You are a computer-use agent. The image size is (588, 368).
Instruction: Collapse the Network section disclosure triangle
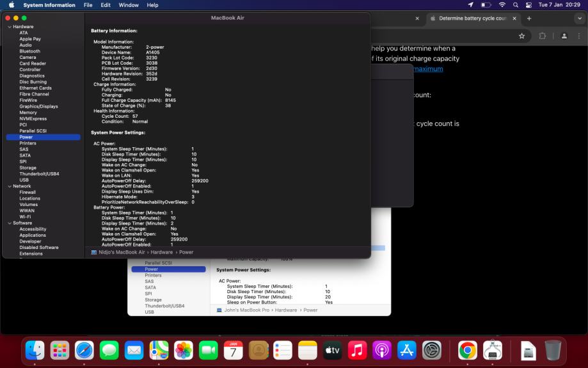click(10, 186)
